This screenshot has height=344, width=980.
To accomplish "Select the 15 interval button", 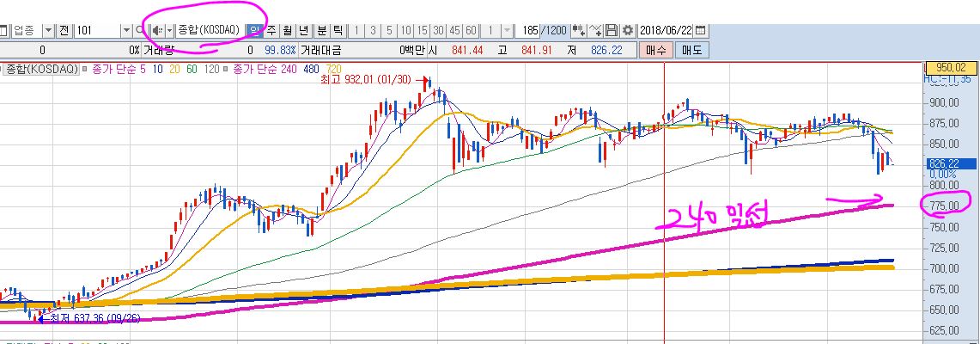I will pos(423,30).
